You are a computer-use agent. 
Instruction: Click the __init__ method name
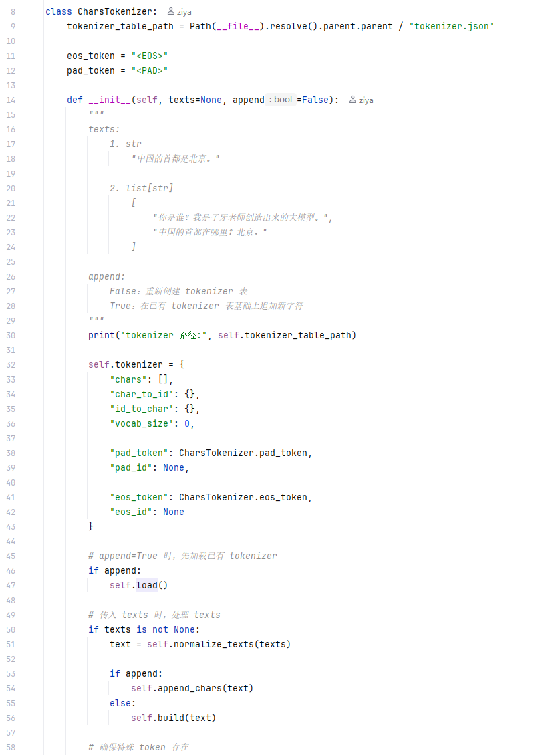[x=110, y=100]
